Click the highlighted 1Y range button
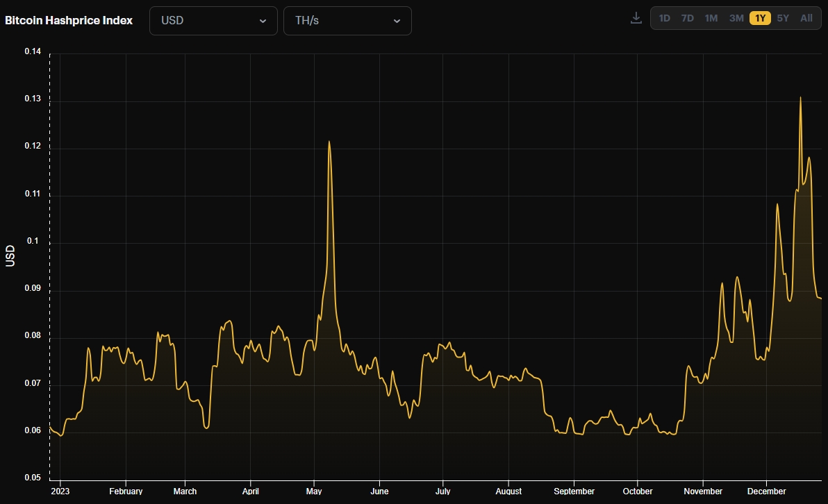Image resolution: width=828 pixels, height=504 pixels. point(760,18)
